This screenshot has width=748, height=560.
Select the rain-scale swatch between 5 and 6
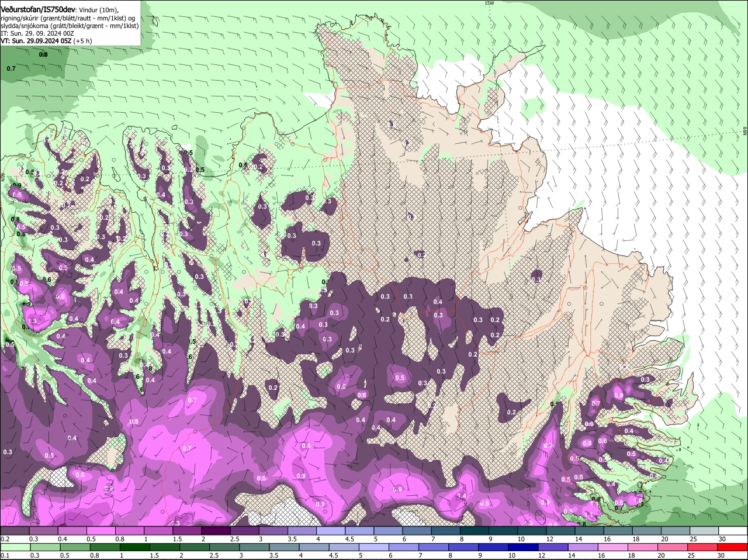[373, 547]
